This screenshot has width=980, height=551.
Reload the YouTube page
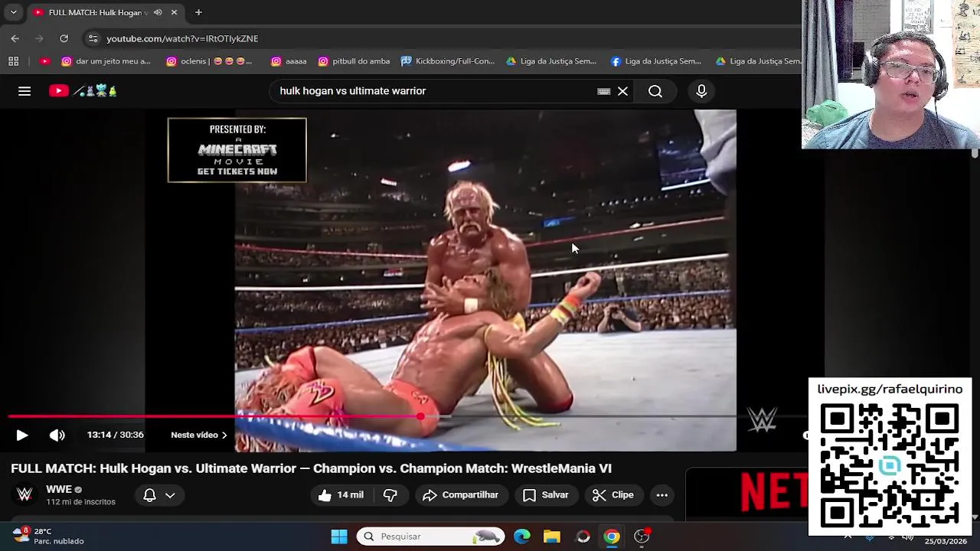(x=64, y=38)
